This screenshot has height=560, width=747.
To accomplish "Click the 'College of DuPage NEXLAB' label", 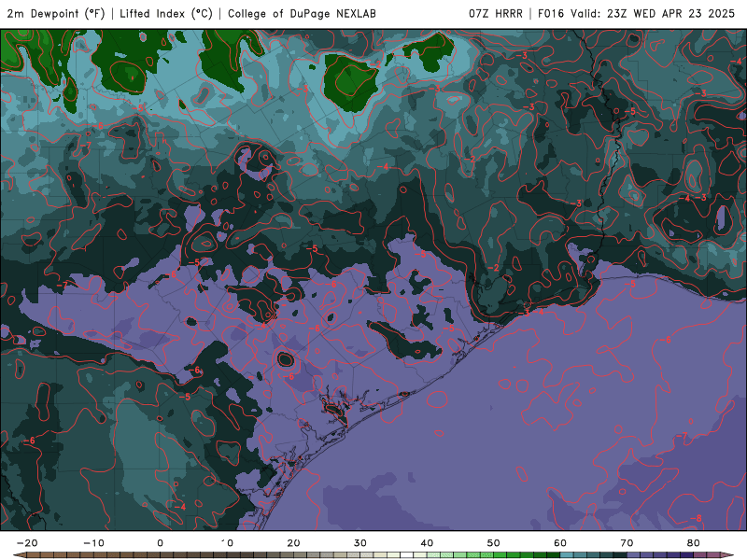I will [302, 14].
